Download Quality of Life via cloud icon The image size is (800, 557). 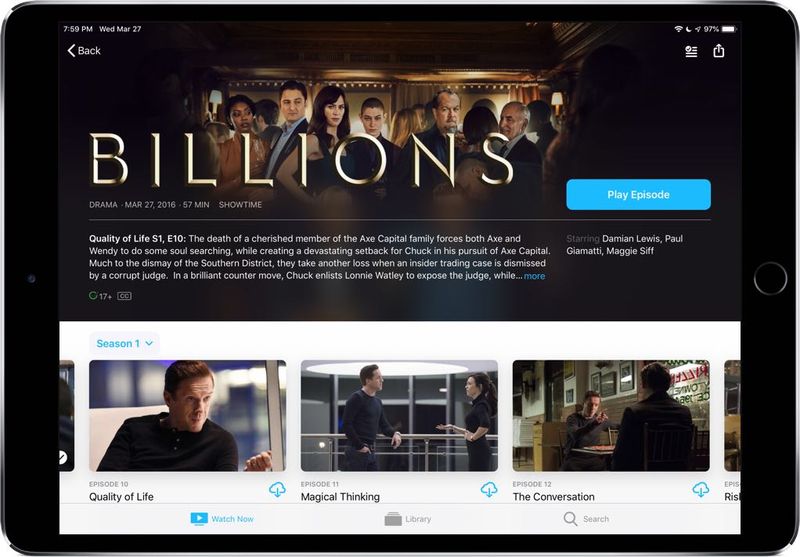click(x=277, y=490)
